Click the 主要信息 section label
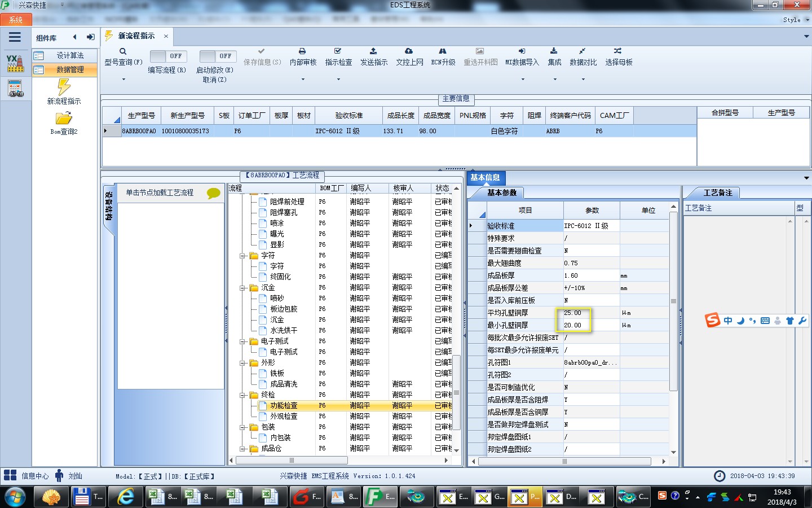This screenshot has height=508, width=812. pyautogui.click(x=456, y=99)
